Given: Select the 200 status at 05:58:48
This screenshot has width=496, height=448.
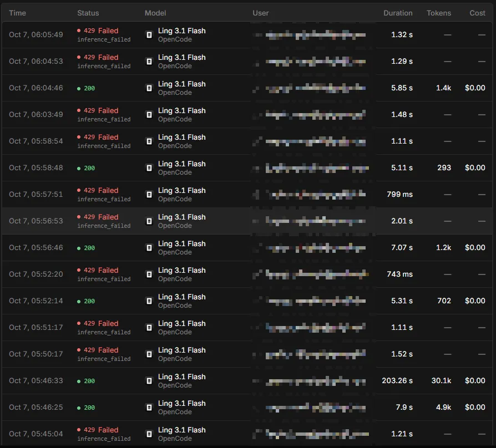Looking at the screenshot, I should 86,168.
